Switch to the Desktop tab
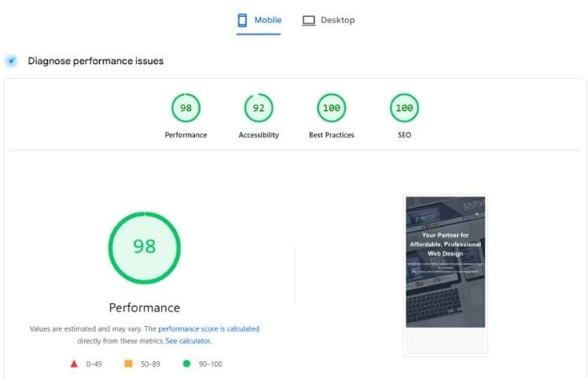This screenshot has width=588, height=378. (x=328, y=20)
